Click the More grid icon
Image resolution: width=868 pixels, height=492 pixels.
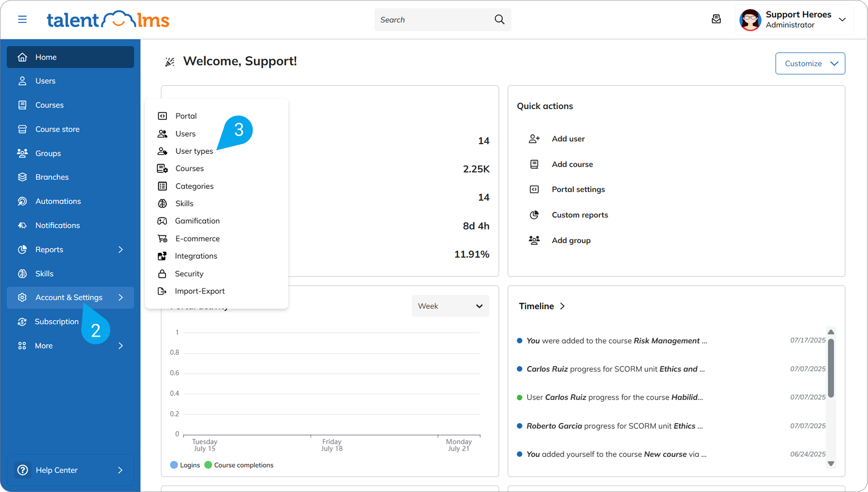coord(22,345)
